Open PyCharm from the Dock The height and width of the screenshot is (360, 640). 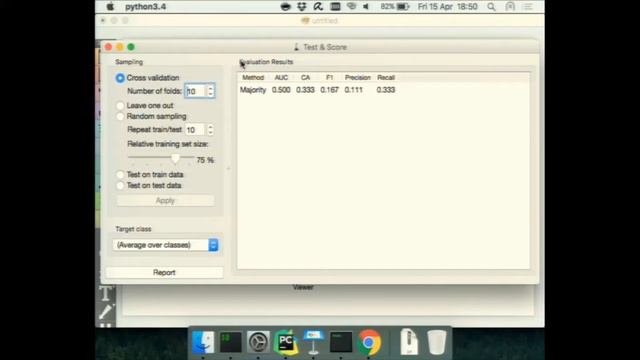286,342
